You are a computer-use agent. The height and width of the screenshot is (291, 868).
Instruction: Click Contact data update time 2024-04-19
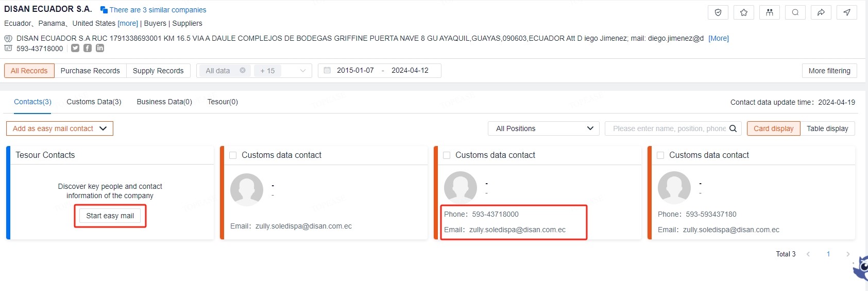coord(793,102)
